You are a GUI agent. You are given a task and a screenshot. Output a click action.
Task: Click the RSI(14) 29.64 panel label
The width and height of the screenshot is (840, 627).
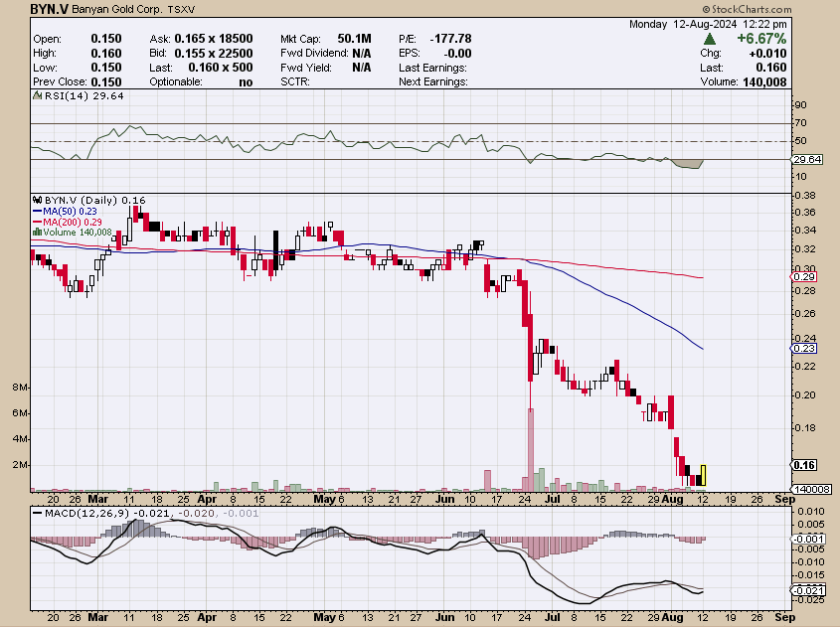[x=84, y=95]
